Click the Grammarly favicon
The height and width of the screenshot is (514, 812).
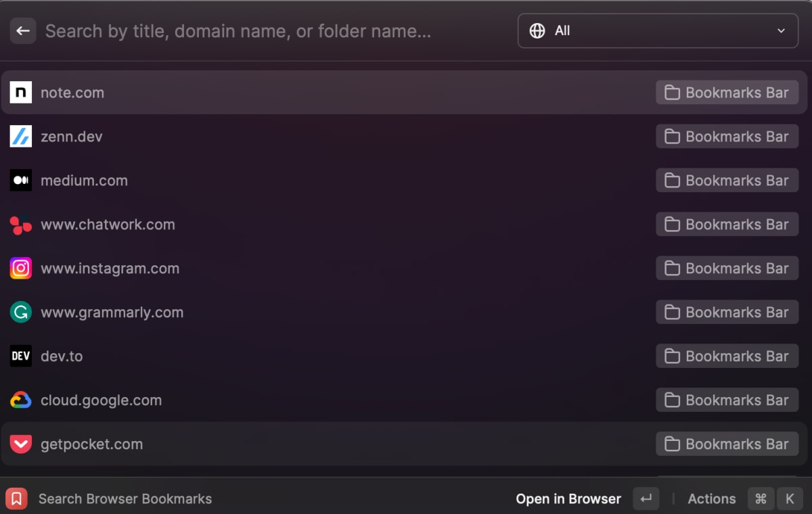click(21, 312)
